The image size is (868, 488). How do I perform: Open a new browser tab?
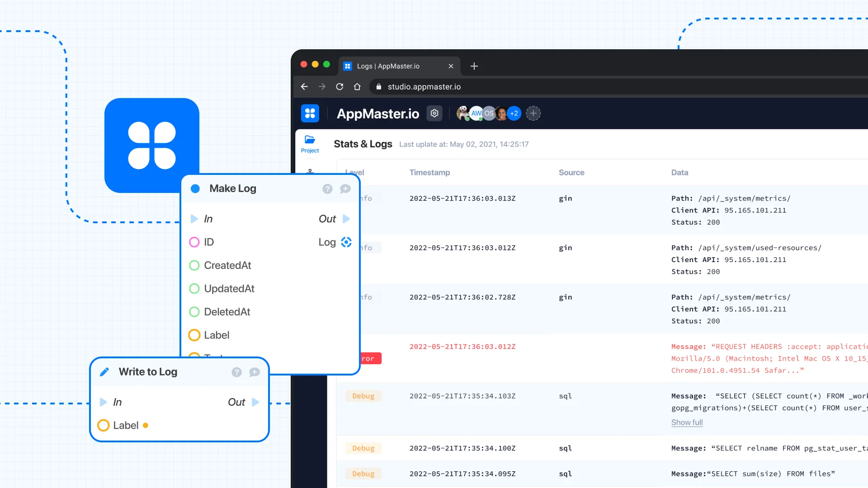pos(474,66)
